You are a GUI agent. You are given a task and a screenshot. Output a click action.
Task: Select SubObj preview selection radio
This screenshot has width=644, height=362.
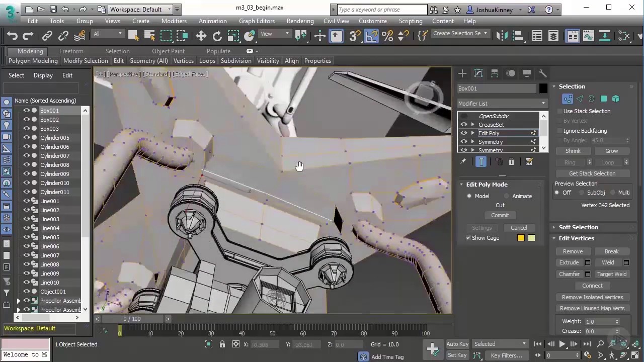coord(581,193)
